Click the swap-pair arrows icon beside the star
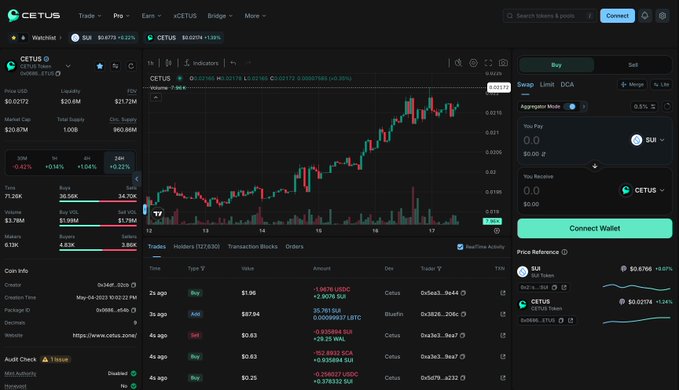This screenshot has height=390, width=679. pyautogui.click(x=115, y=66)
